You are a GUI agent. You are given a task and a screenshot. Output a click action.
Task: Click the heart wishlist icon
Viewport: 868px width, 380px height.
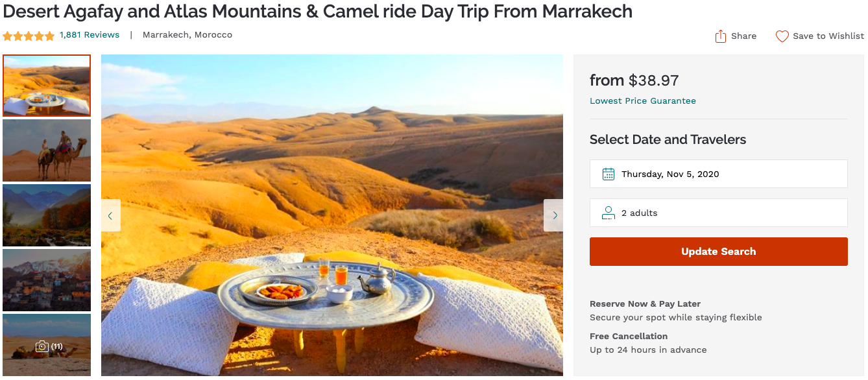point(782,36)
